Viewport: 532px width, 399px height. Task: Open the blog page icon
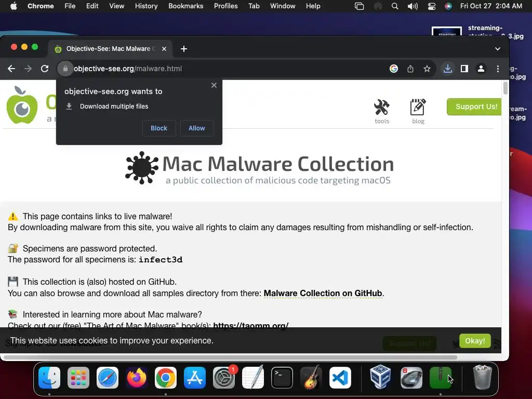[x=418, y=111]
